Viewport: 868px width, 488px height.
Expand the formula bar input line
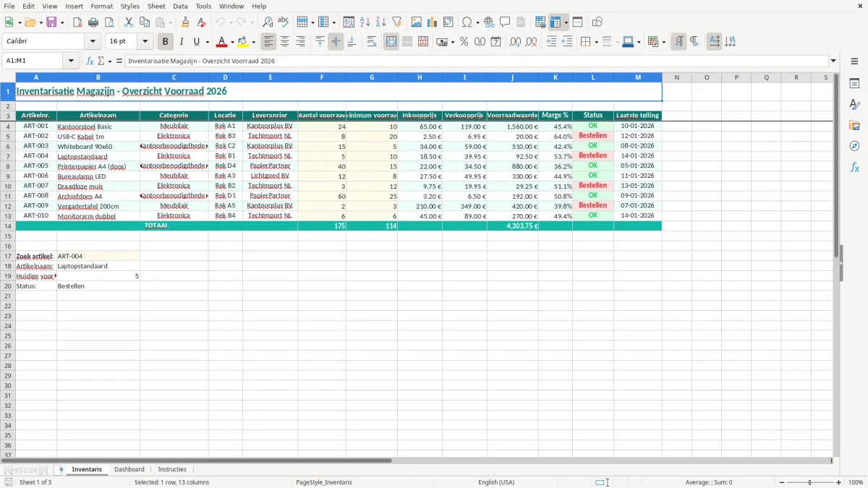tap(833, 61)
